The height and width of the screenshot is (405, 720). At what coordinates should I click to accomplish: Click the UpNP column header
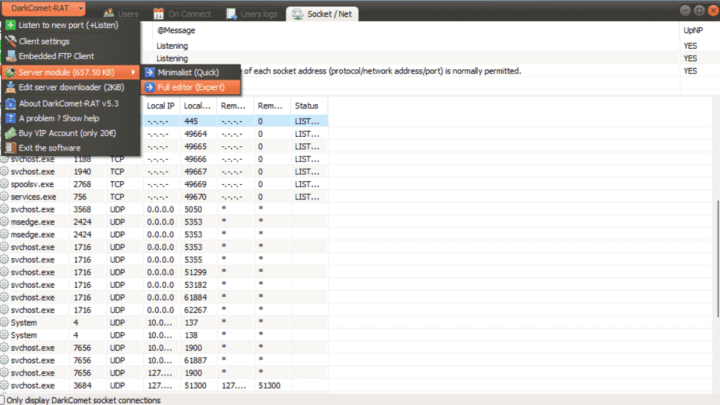point(693,30)
